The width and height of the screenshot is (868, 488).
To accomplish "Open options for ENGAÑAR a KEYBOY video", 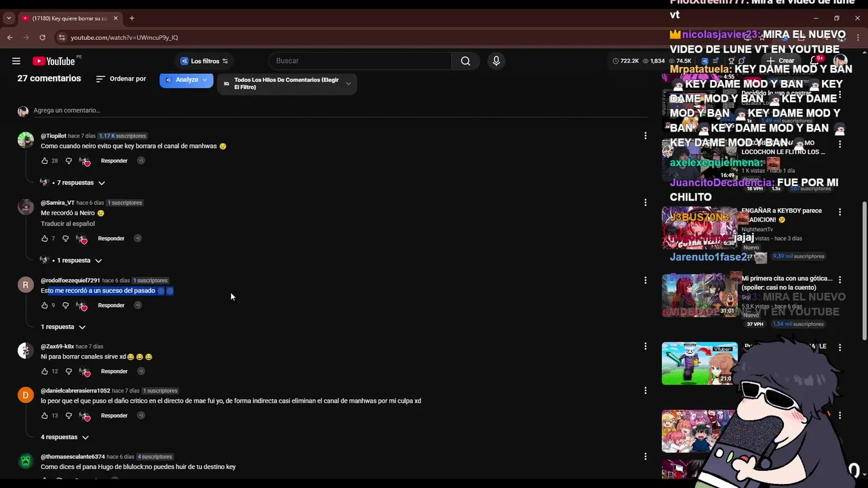I will pyautogui.click(x=840, y=212).
